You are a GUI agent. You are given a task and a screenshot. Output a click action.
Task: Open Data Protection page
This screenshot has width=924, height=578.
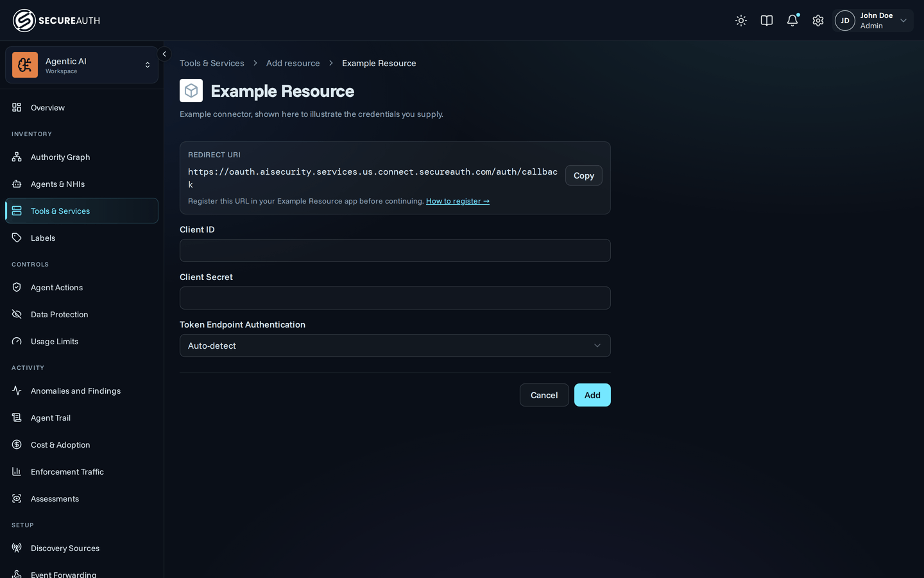coord(81,314)
